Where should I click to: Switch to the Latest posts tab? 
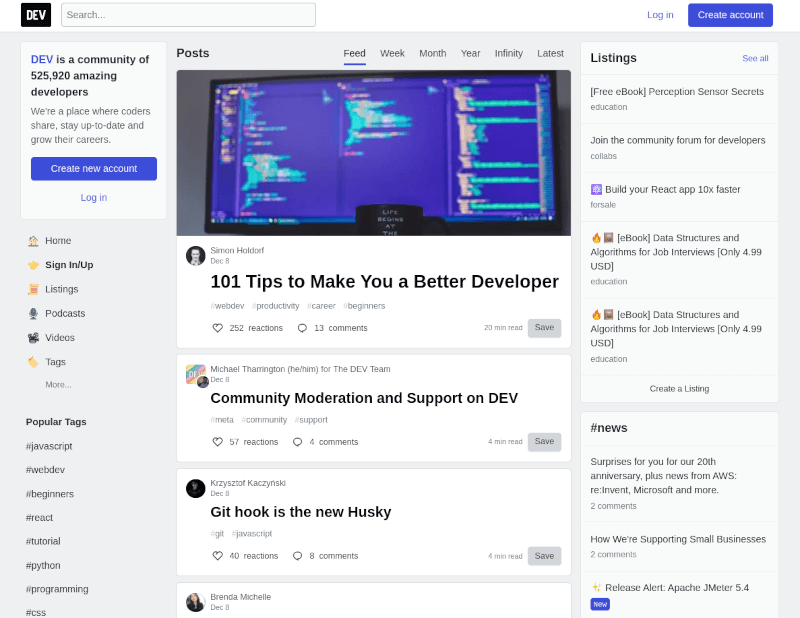pos(550,54)
